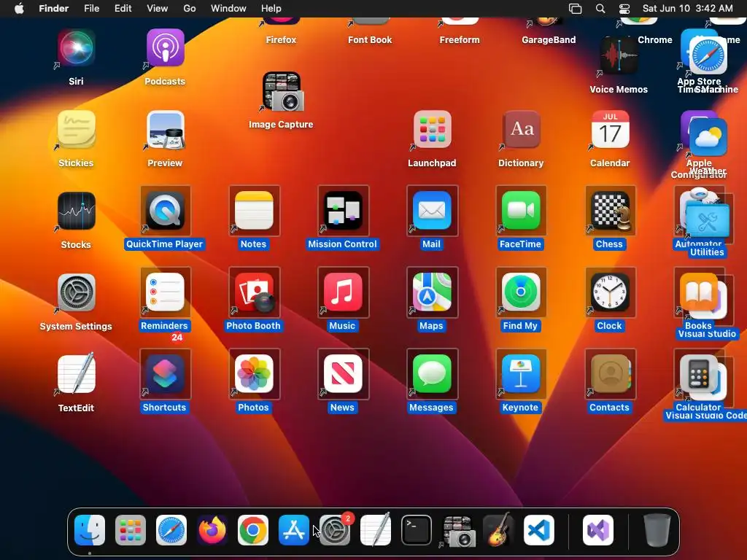Launch Visual Studio Code from Dock
The width and height of the screenshot is (747, 560).
tap(539, 530)
